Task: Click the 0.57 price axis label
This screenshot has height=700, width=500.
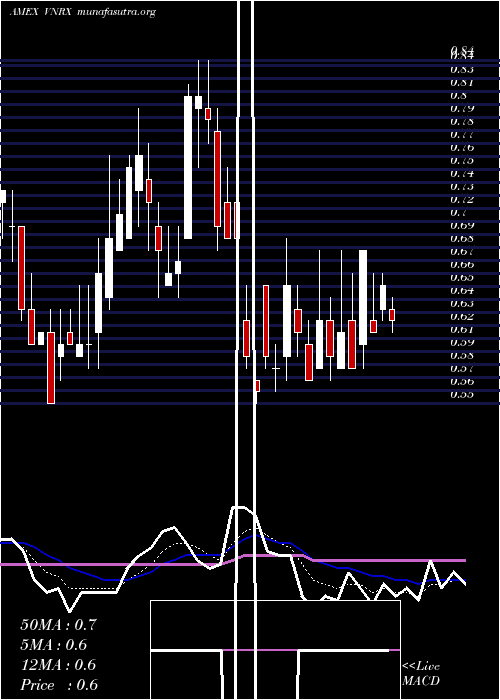Action: click(462, 368)
